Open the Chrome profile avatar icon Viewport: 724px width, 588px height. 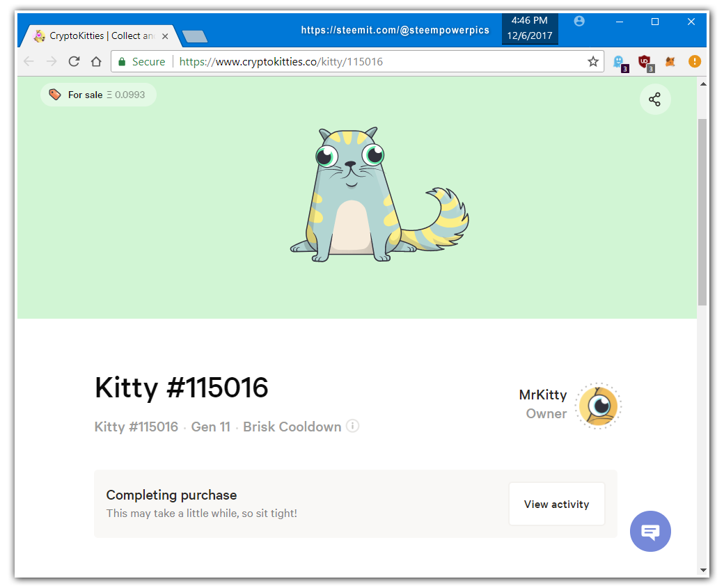[579, 22]
